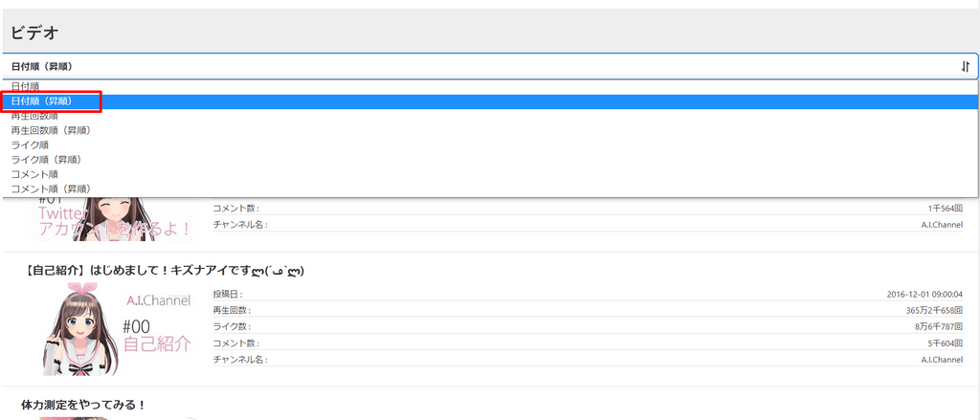Image resolution: width=980 pixels, height=420 pixels.
Task: Click the 体力測定をやってみる！ video title
Action: [83, 405]
